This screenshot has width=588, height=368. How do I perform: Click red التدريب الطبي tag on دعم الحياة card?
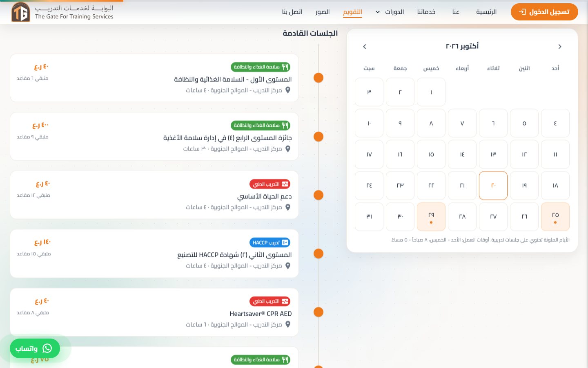coord(270,184)
